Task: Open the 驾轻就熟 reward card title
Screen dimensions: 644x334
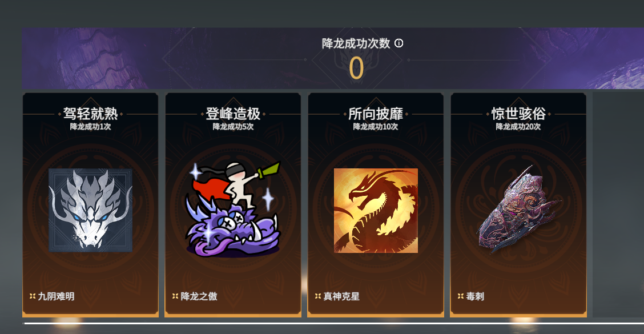Action: tap(90, 114)
